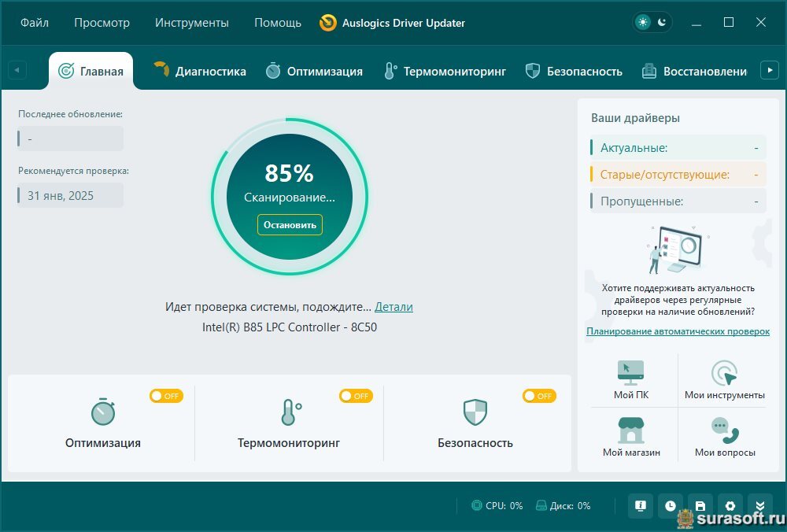Click the save disk icon

click(x=700, y=505)
